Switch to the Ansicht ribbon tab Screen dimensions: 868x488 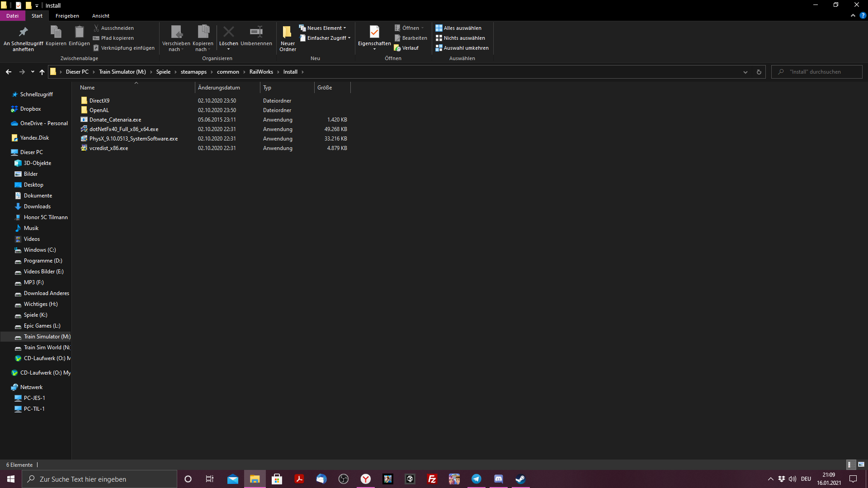(x=100, y=16)
